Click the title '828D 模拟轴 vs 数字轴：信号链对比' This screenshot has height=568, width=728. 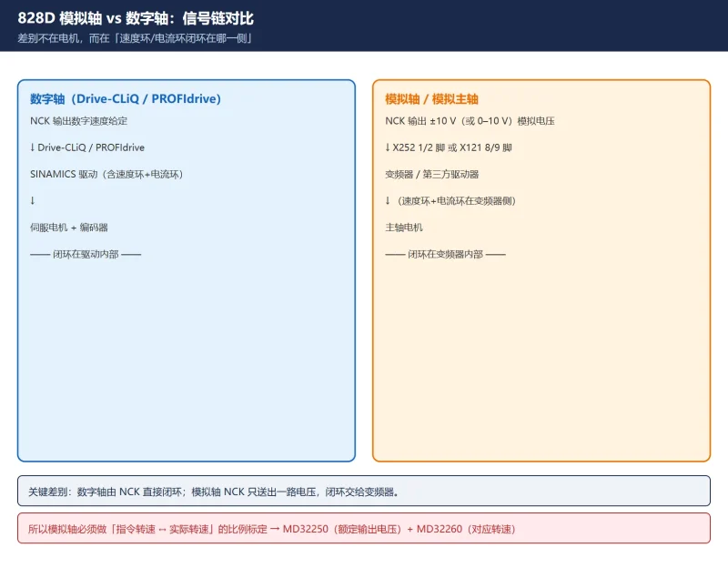coord(136,18)
